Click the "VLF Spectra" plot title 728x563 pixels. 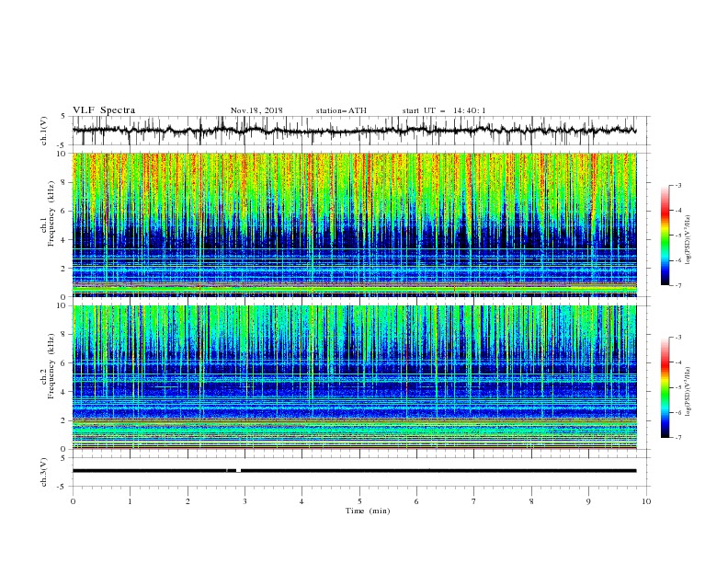(104, 110)
